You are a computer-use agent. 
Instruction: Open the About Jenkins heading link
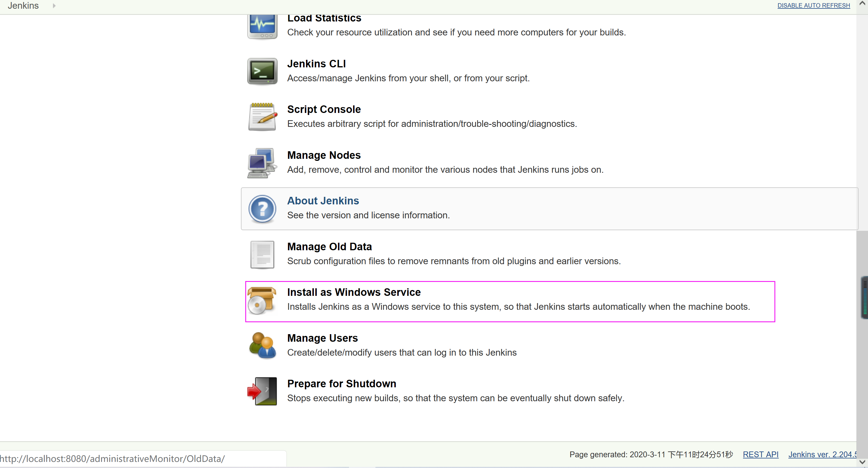point(323,201)
